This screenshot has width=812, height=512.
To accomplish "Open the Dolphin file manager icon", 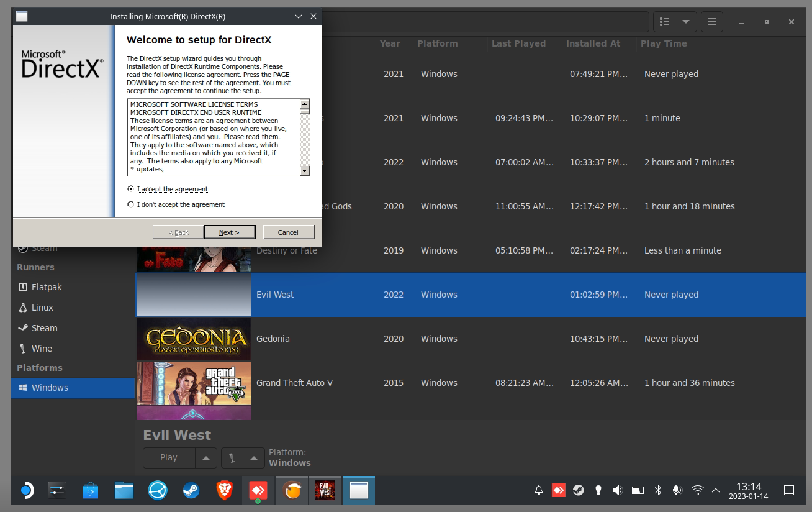I will pos(124,491).
